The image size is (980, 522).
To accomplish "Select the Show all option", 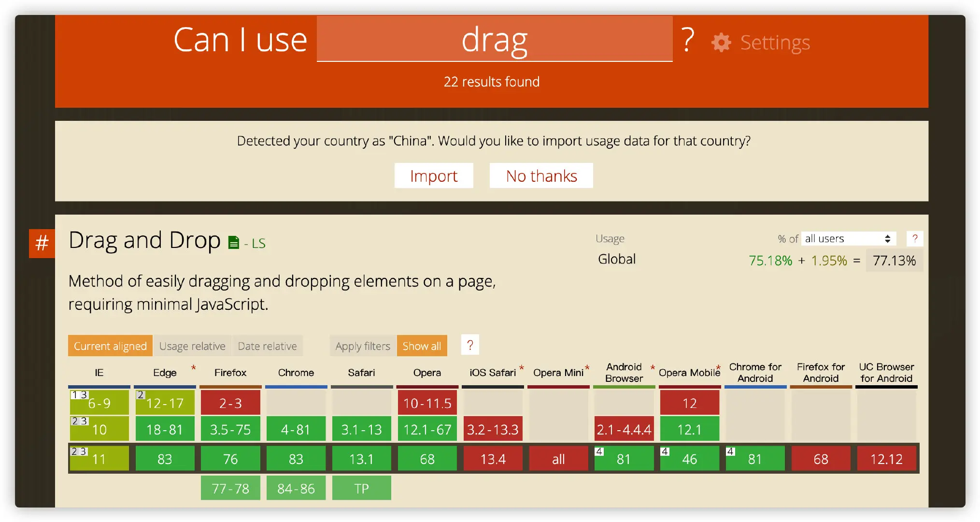I will pyautogui.click(x=422, y=346).
